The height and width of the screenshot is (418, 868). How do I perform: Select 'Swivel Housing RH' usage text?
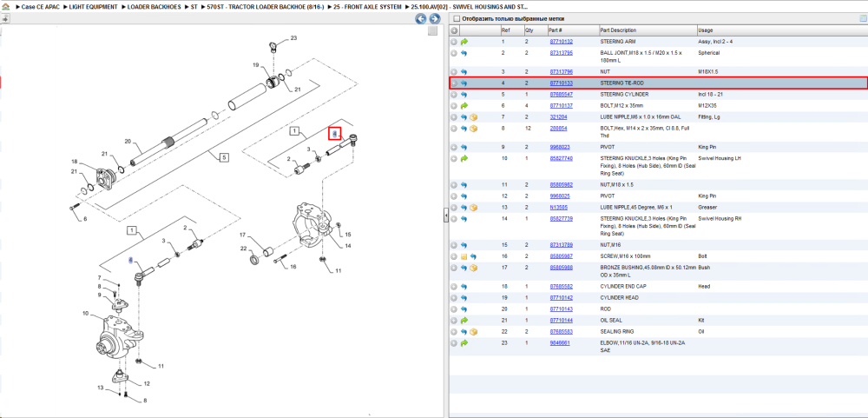(x=720, y=219)
